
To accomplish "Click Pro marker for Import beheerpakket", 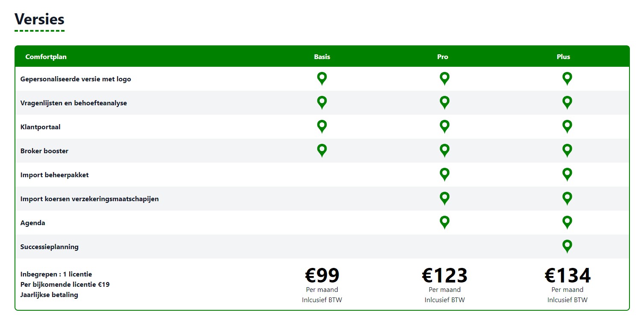I will [445, 175].
